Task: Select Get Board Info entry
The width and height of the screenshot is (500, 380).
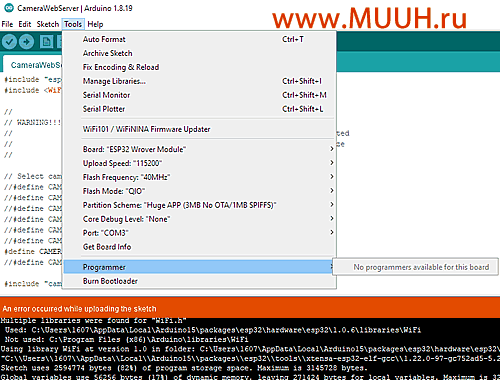Action: point(200,247)
